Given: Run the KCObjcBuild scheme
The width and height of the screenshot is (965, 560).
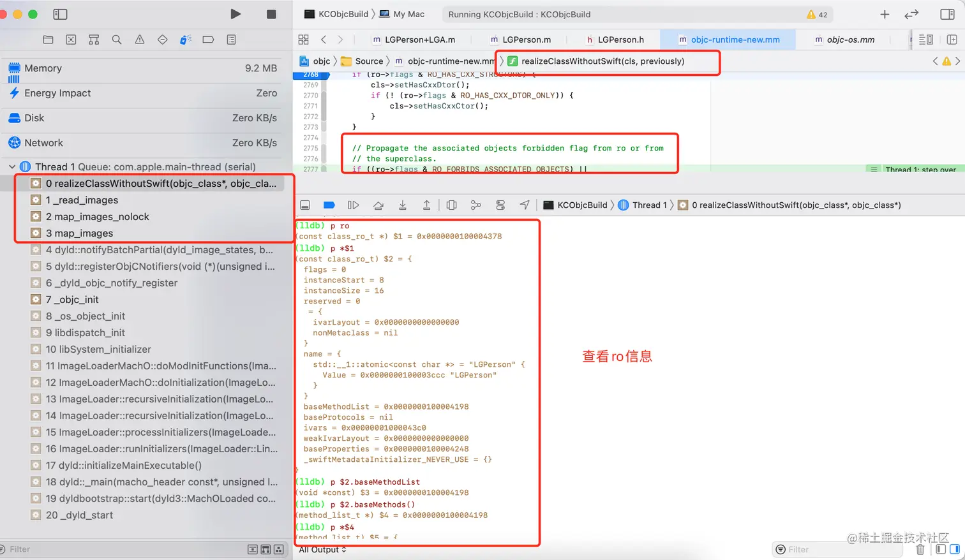Looking at the screenshot, I should (236, 14).
